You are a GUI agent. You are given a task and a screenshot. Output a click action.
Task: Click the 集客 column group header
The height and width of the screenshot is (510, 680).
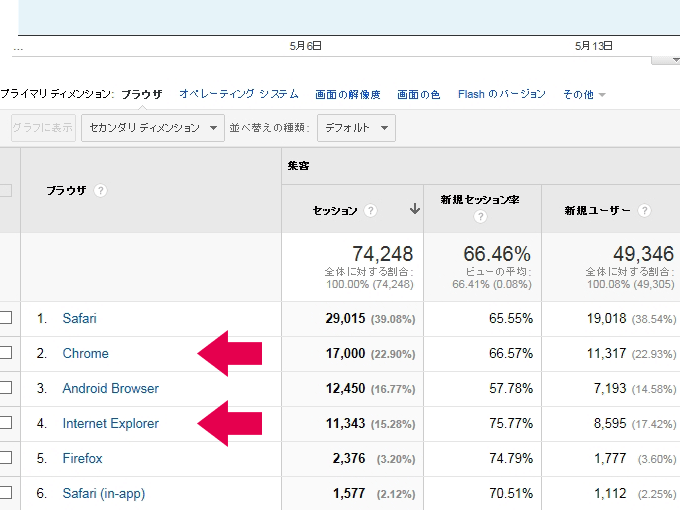[298, 166]
